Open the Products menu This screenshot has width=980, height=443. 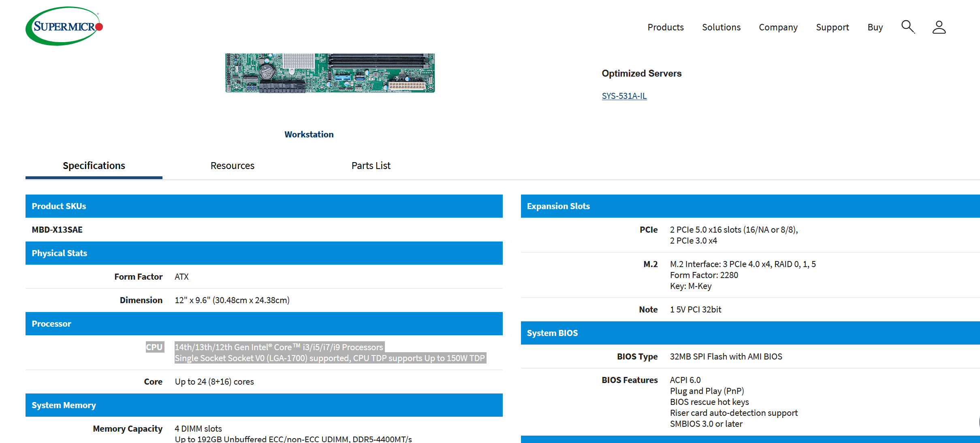665,27
